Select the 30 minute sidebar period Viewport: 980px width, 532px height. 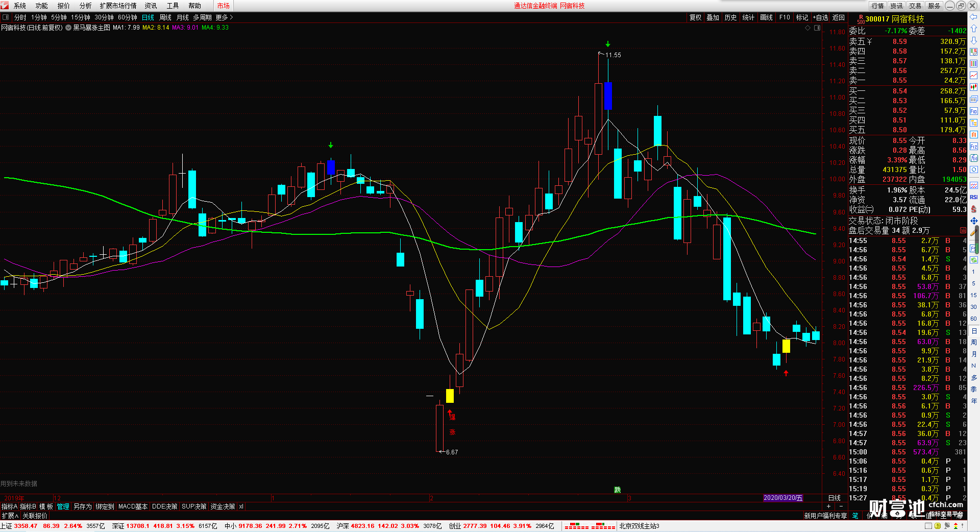coord(974,307)
